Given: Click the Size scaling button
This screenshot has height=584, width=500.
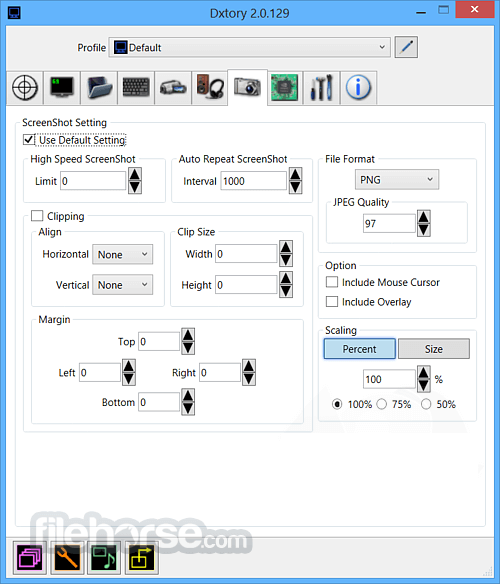Looking at the screenshot, I should coord(434,349).
